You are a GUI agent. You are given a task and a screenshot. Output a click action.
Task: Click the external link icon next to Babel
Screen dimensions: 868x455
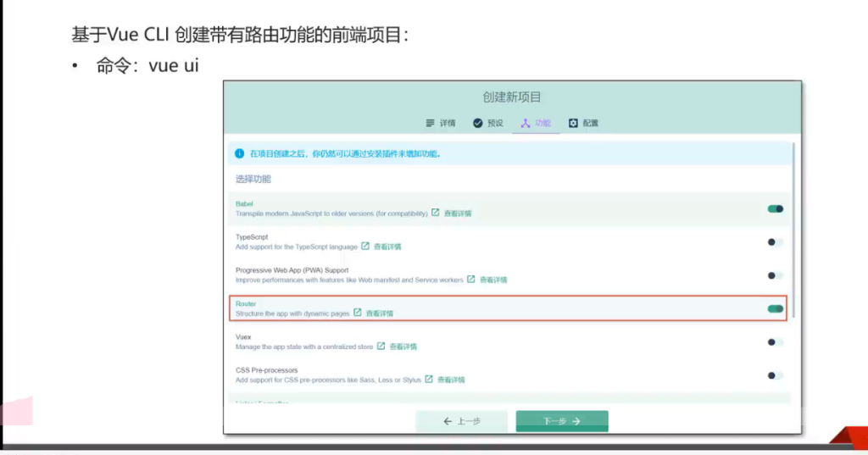coord(435,213)
